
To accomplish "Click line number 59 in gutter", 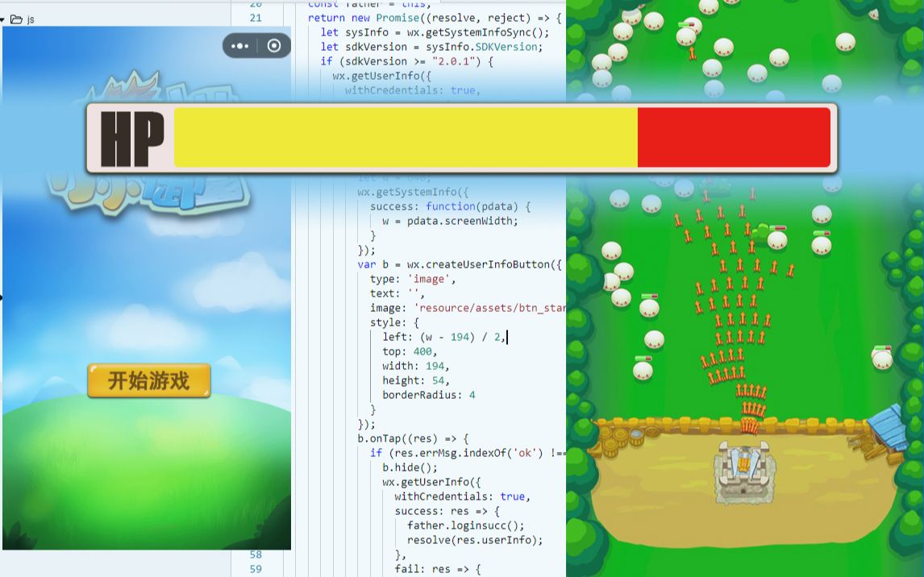I will (x=256, y=569).
